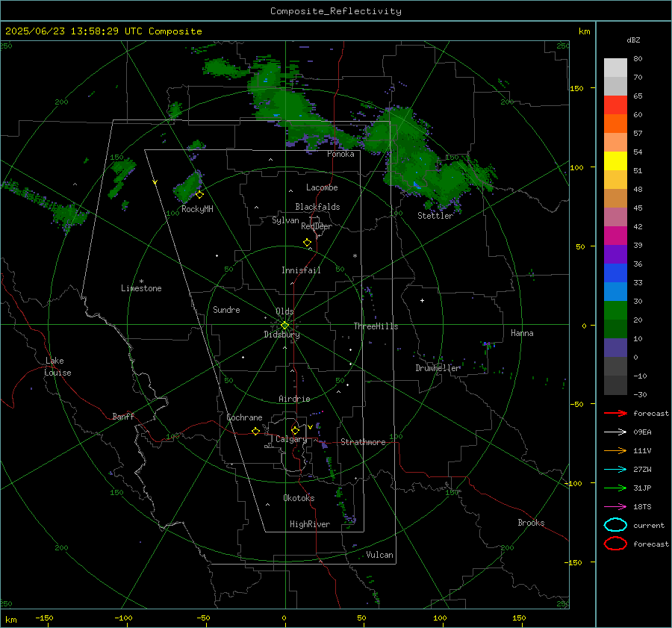Click the white 09EA arrow icon
This screenshot has height=628, width=672.
[x=615, y=432]
